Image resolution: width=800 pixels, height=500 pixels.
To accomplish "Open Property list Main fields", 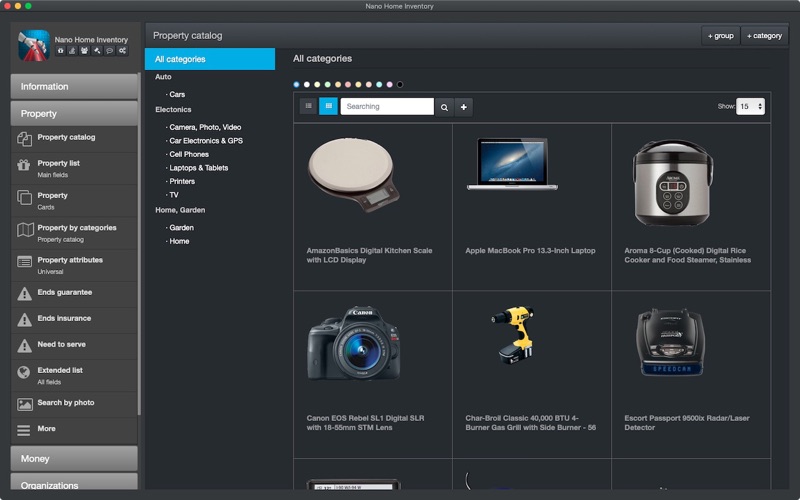I will (74, 168).
